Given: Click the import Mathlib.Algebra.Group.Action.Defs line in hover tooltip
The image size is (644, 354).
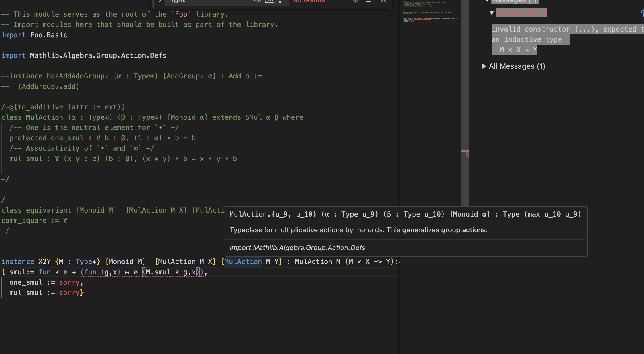Looking at the screenshot, I should 297,248.
